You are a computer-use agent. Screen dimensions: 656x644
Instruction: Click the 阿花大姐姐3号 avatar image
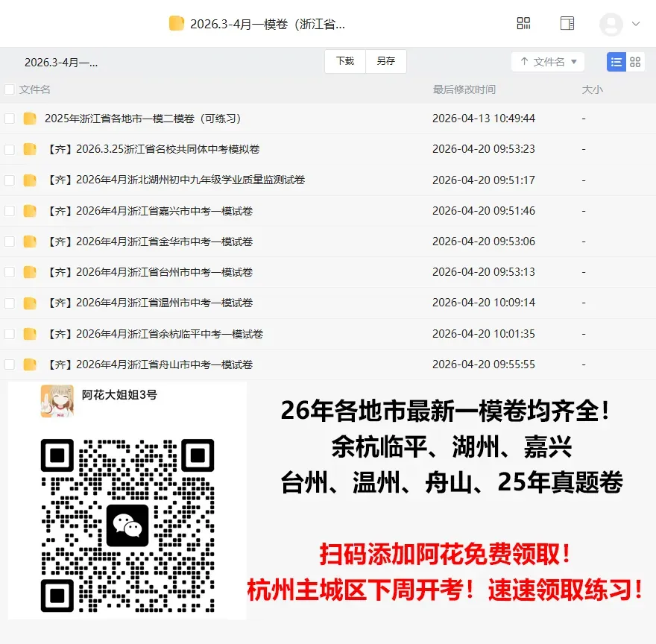coord(57,401)
